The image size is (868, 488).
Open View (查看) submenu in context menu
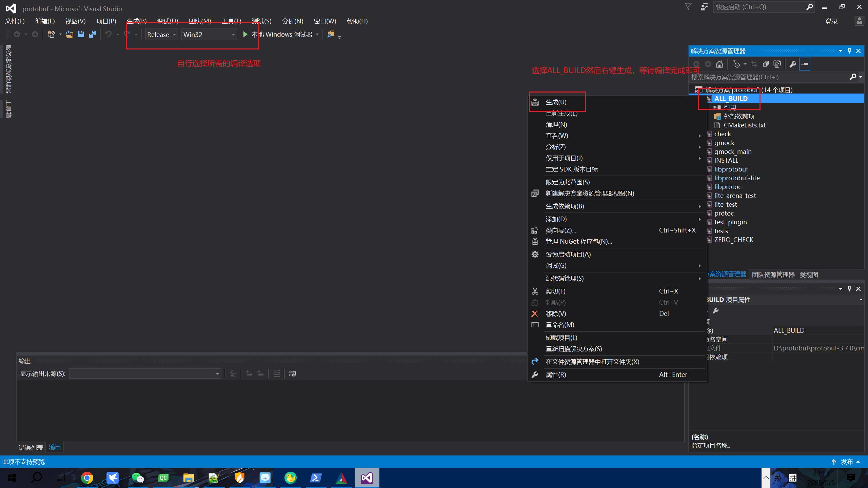pyautogui.click(x=617, y=136)
